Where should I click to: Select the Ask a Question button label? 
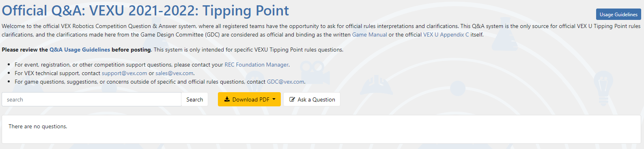pos(316,99)
